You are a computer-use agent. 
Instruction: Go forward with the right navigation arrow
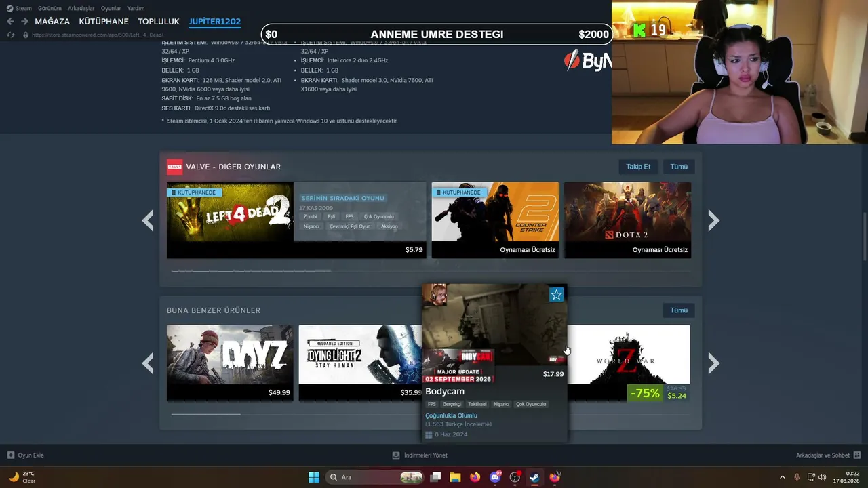click(24, 22)
